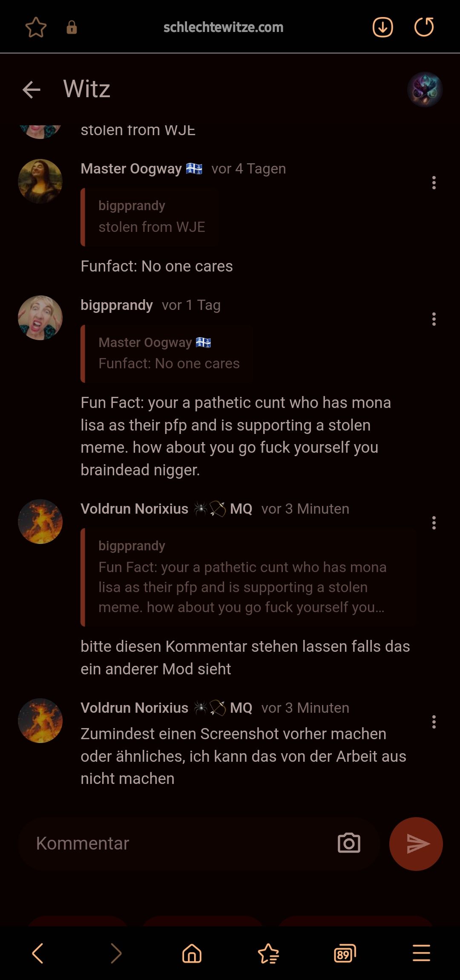This screenshot has height=980, width=460.
Task: Open the user profile avatar in header
Action: click(x=425, y=90)
